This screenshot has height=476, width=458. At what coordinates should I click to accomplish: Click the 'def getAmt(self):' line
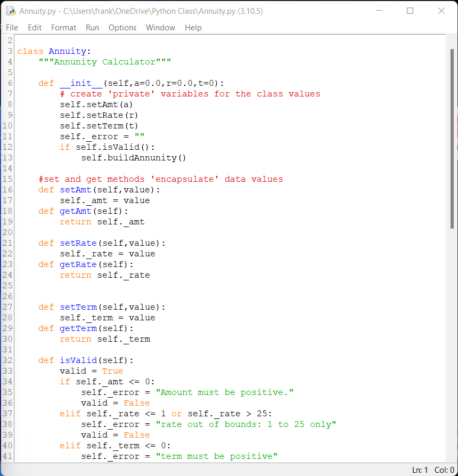tap(83, 211)
